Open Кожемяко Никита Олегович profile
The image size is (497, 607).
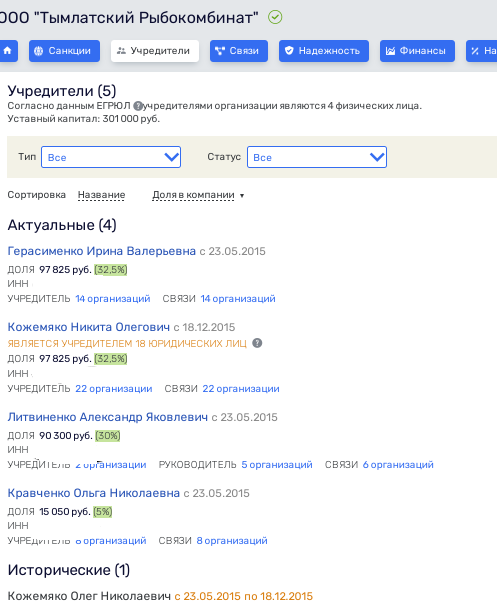[89, 327]
